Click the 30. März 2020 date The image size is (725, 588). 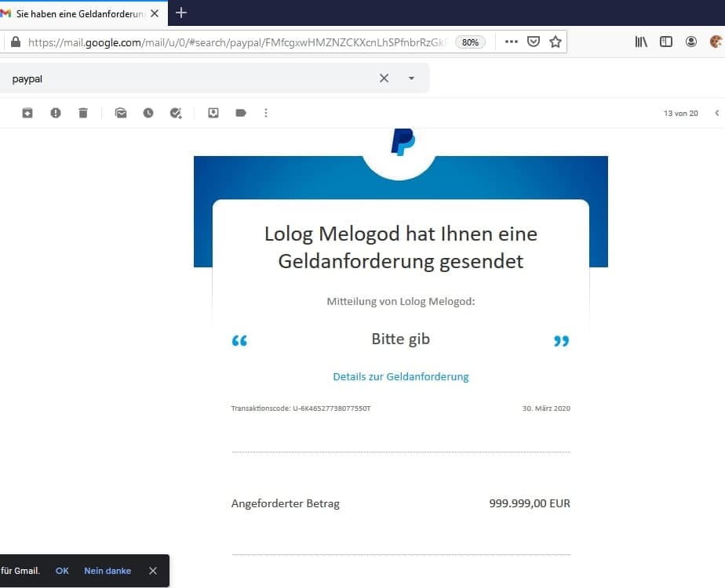click(546, 408)
